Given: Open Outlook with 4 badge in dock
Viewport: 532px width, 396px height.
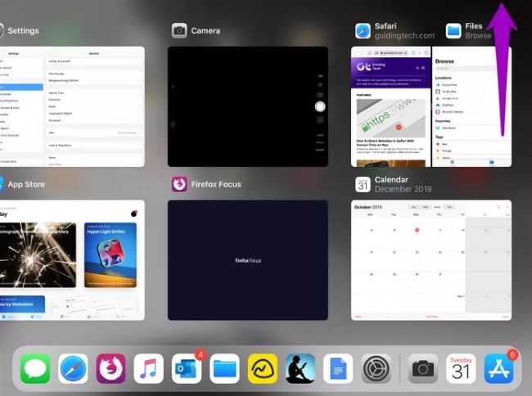Looking at the screenshot, I should pyautogui.click(x=187, y=368).
